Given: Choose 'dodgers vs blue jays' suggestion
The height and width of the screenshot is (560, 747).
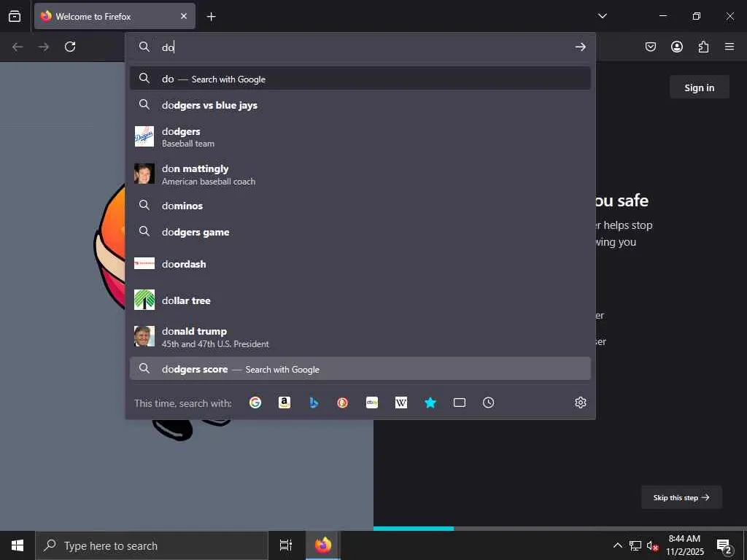Looking at the screenshot, I should click(x=360, y=105).
